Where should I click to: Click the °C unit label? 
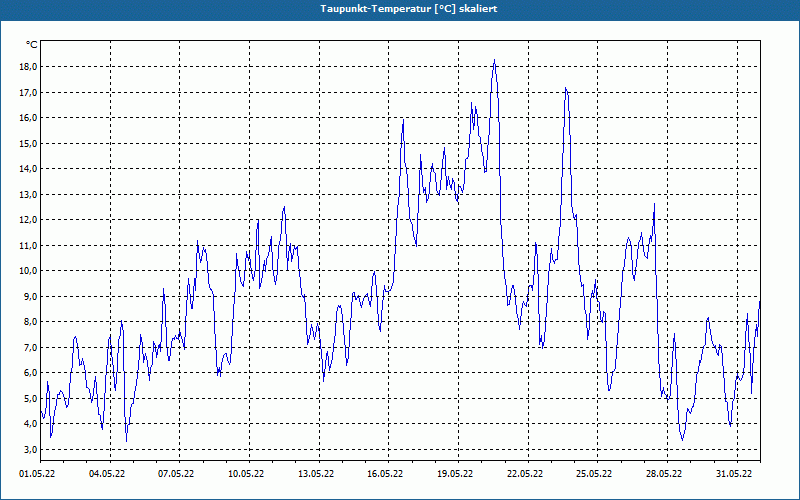click(x=32, y=45)
